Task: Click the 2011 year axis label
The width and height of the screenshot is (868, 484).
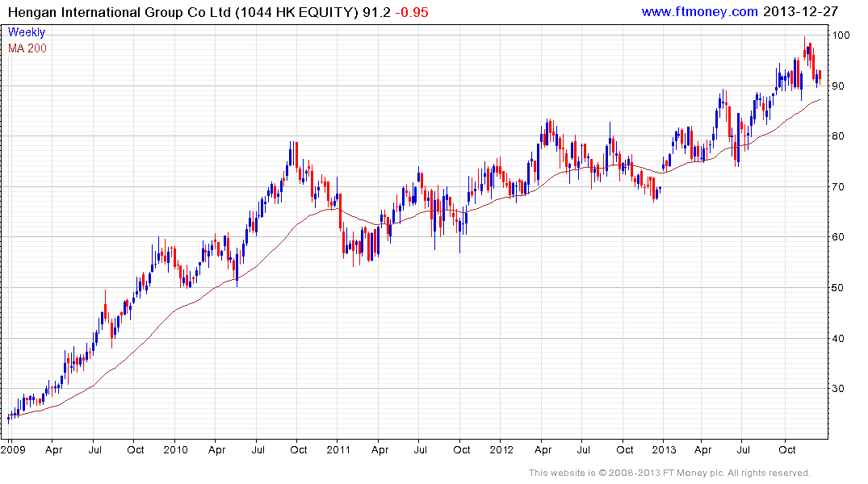Action: click(338, 449)
